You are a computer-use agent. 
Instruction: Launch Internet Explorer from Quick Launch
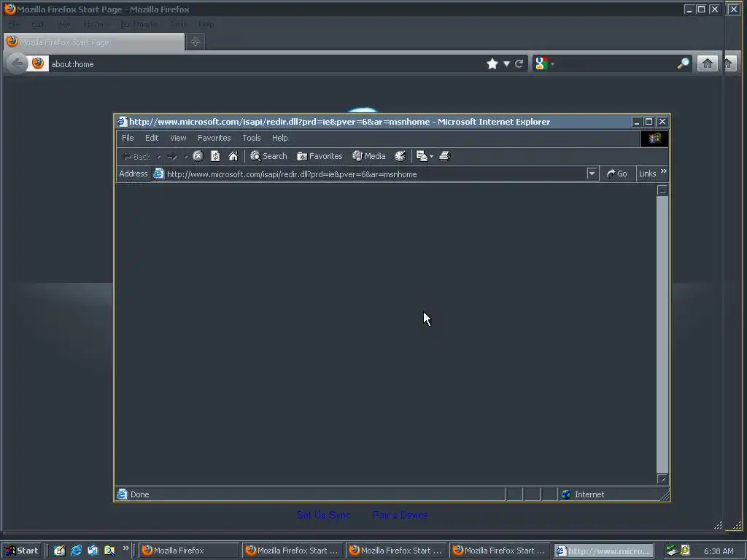(76, 551)
